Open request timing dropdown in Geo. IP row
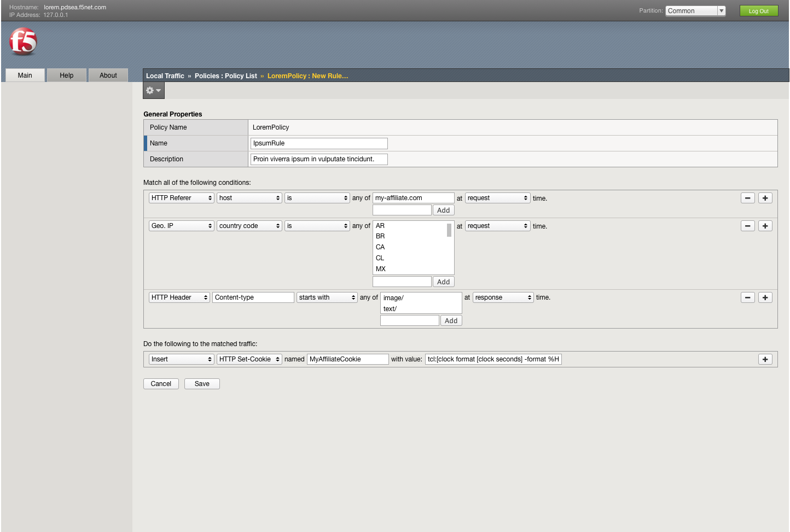 [498, 226]
